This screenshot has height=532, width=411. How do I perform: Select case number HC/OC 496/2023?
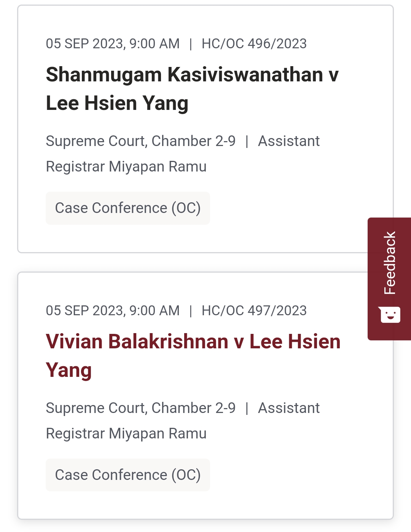(254, 44)
